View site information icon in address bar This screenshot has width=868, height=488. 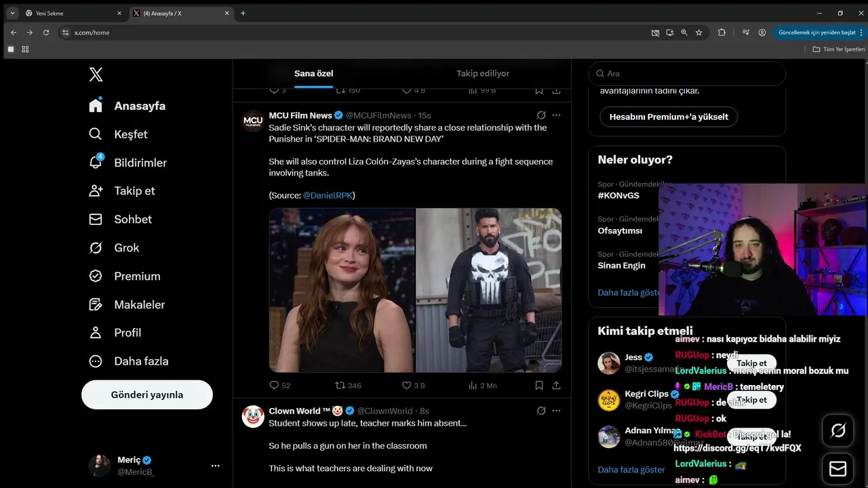65,33
